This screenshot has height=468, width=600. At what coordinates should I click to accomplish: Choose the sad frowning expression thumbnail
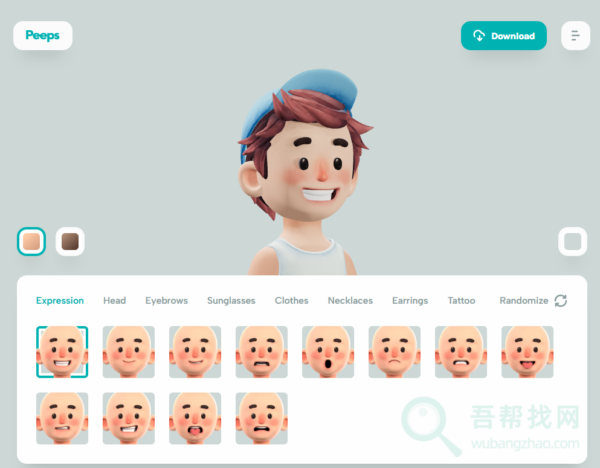pyautogui.click(x=394, y=352)
